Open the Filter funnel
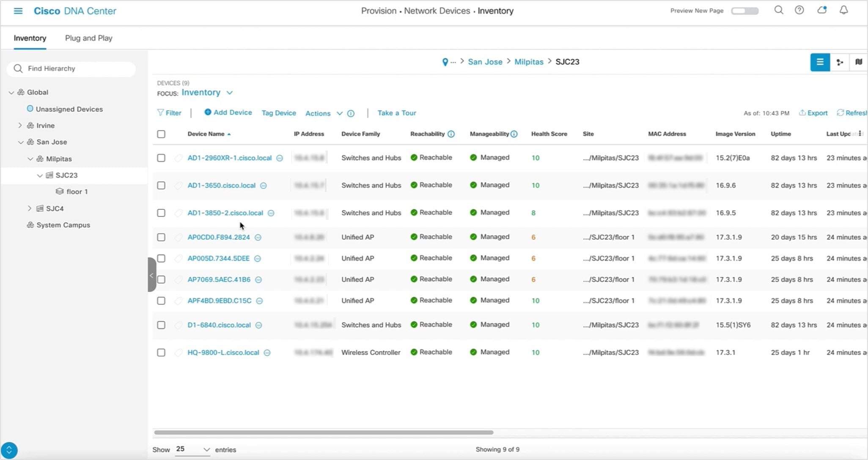Screen dimensions: 868x460 tap(169, 113)
